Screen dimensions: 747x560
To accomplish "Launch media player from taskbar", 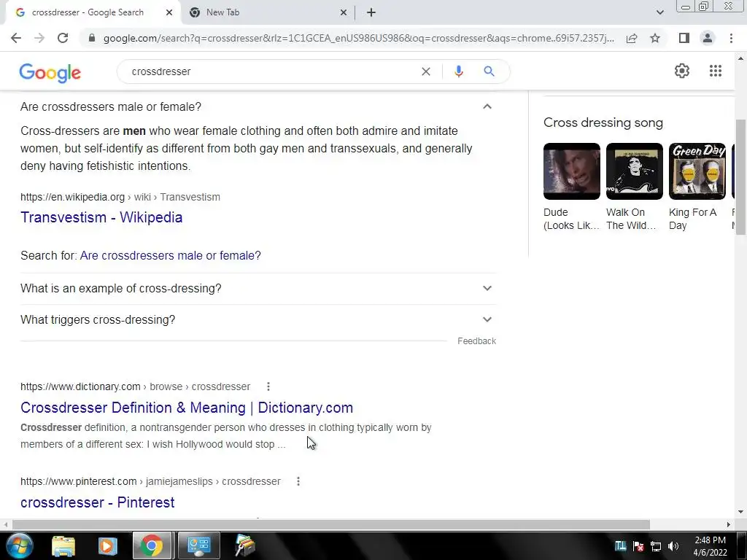I will click(107, 545).
